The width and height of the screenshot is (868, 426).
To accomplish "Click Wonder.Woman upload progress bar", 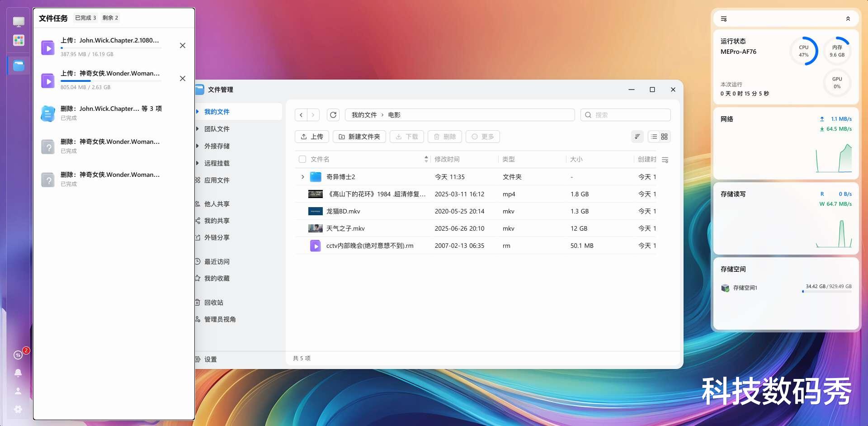I will (111, 81).
